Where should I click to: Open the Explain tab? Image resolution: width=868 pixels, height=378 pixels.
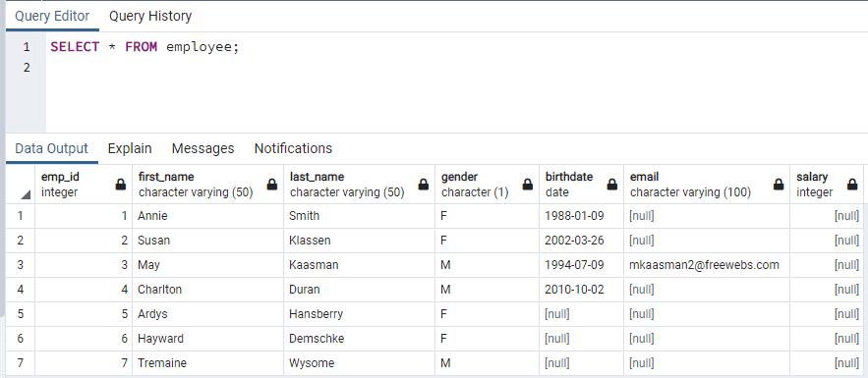(x=130, y=148)
